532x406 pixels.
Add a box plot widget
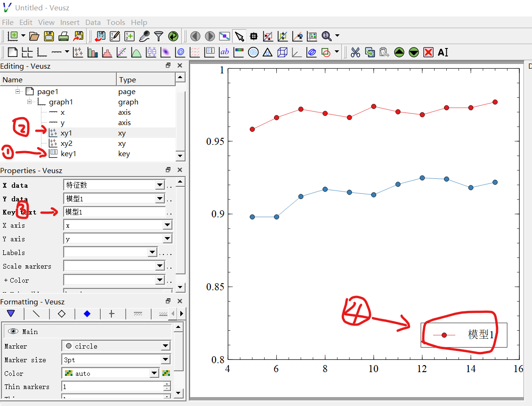pyautogui.click(x=151, y=52)
